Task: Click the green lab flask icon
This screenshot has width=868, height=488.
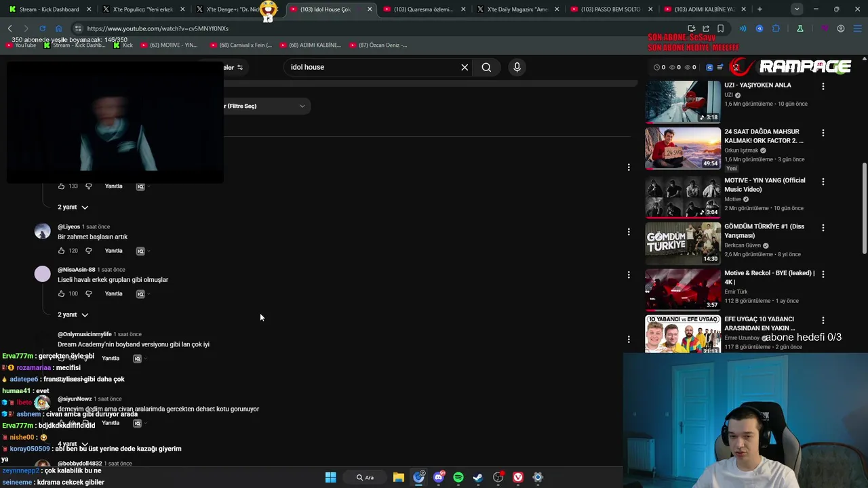Action: point(800,28)
